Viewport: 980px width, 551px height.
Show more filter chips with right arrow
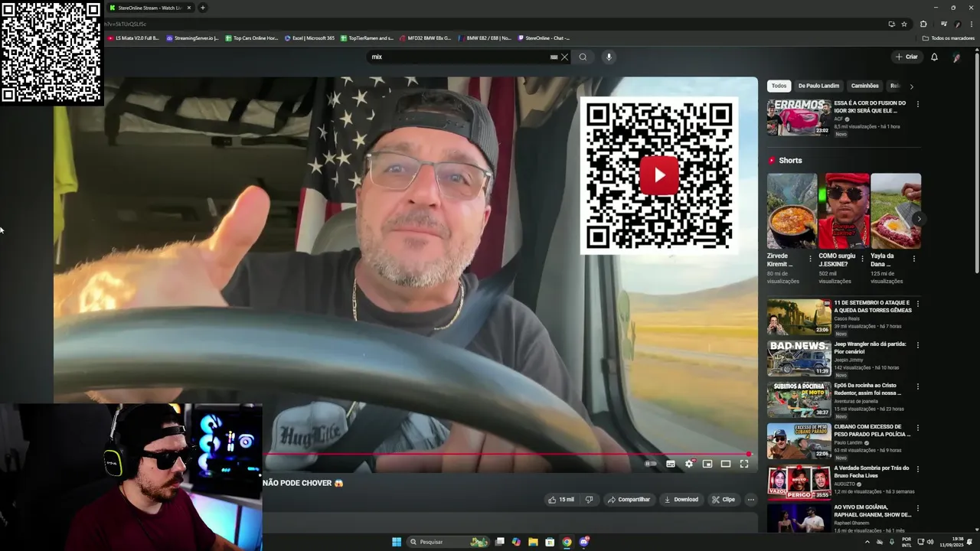coord(911,86)
